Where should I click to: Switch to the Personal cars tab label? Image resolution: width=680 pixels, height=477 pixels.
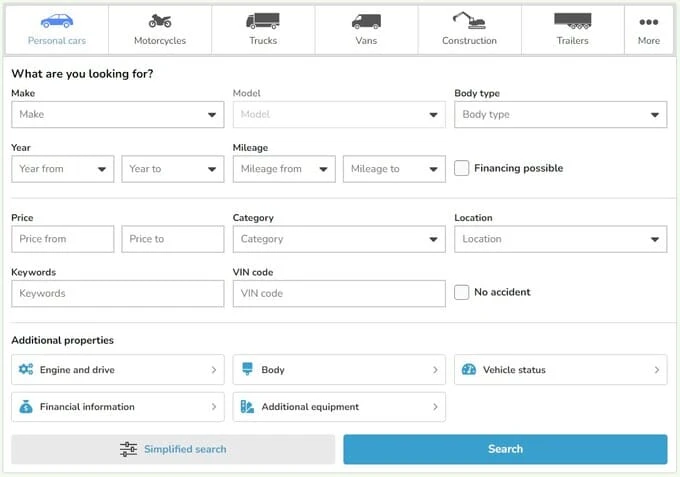(x=57, y=40)
